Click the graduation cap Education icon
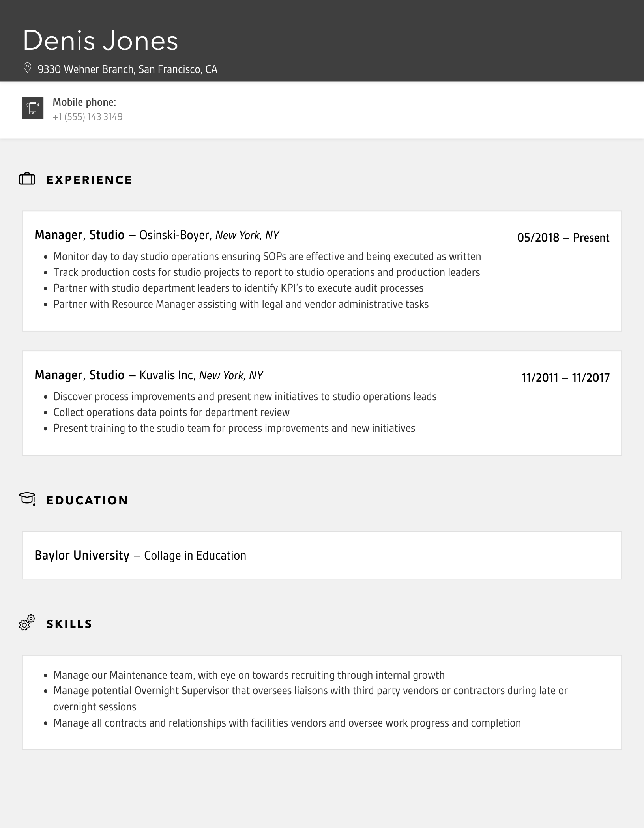The image size is (644, 828). click(27, 499)
